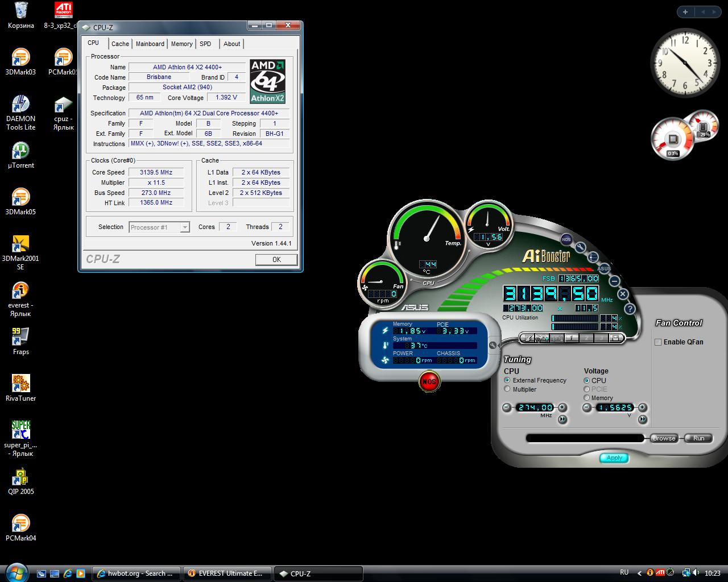Open the 3DMark03 desktop shortcut
This screenshot has height=582, width=728.
tap(20, 63)
